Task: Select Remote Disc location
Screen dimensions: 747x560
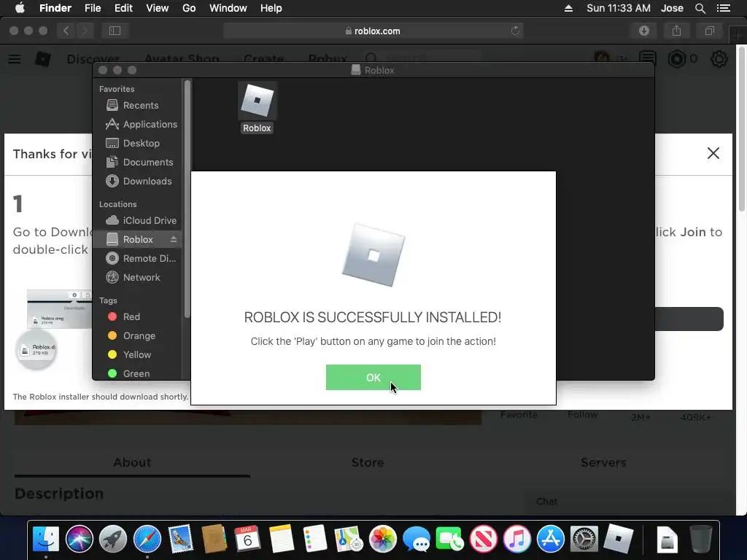Action: coord(141,259)
